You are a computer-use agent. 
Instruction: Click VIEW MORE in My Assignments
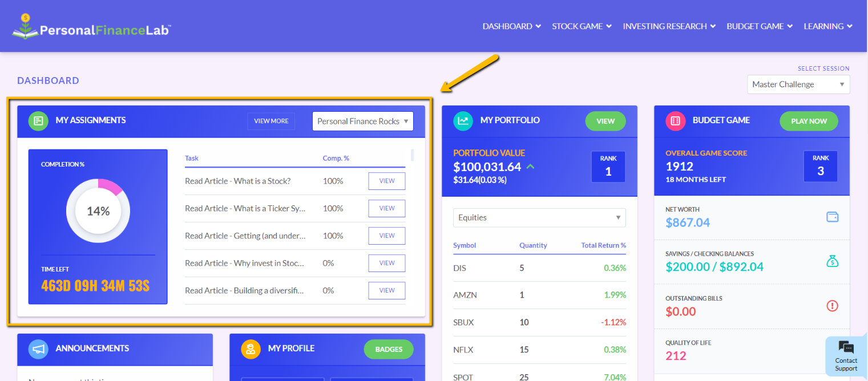(271, 121)
